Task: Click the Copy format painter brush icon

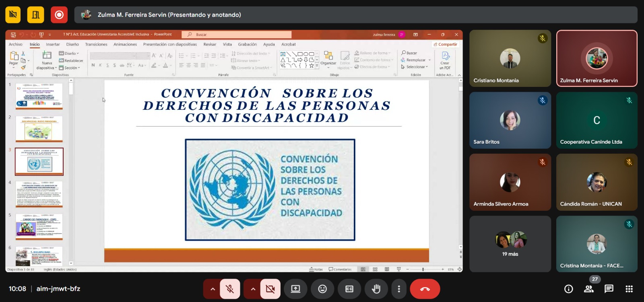Action: 23,67
